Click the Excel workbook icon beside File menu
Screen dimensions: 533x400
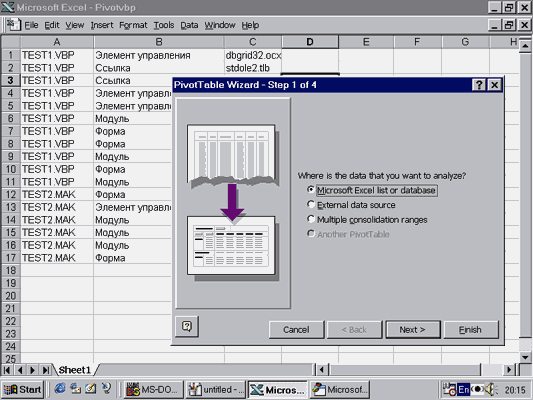[x=13, y=25]
